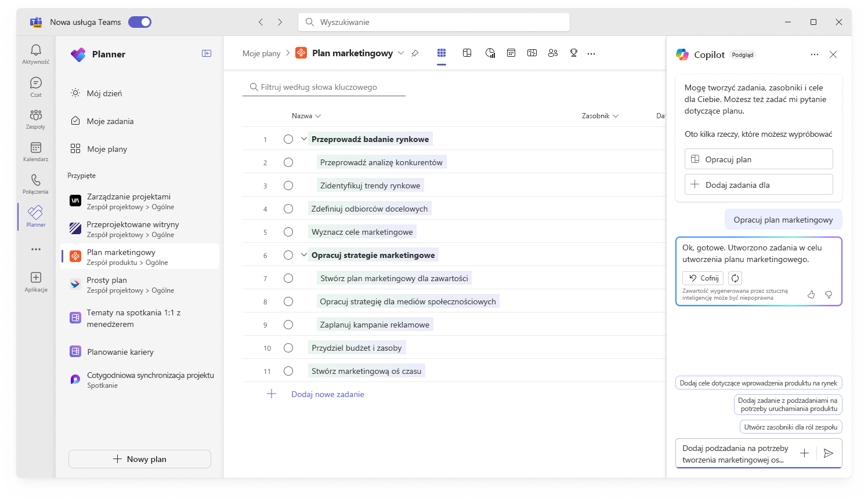The image size is (868, 502).
Task: Open Aplikacje store in the rail
Action: (36, 282)
